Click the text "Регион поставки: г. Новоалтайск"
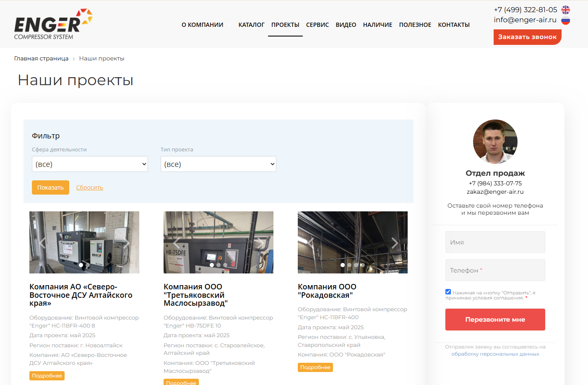The width and height of the screenshot is (588, 385). [76, 346]
